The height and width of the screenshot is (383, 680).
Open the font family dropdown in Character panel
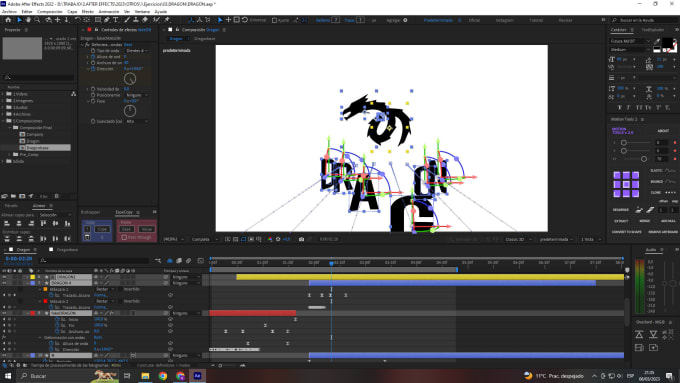point(630,41)
